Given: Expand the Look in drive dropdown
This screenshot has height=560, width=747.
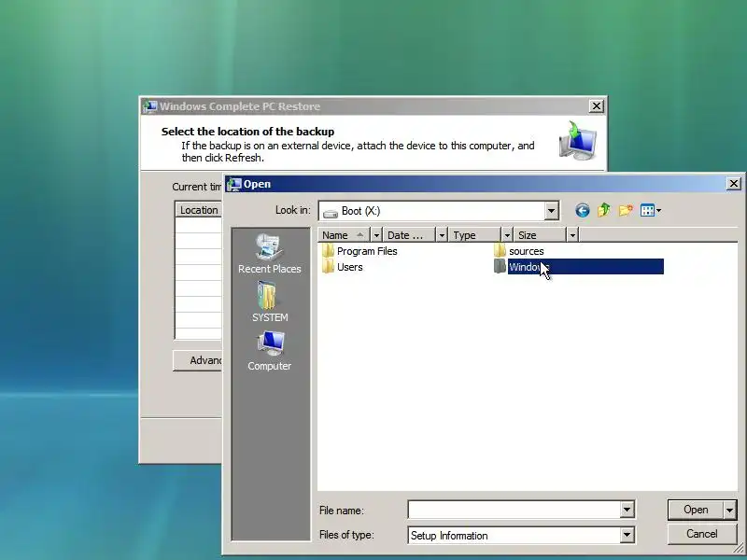Looking at the screenshot, I should pos(551,211).
